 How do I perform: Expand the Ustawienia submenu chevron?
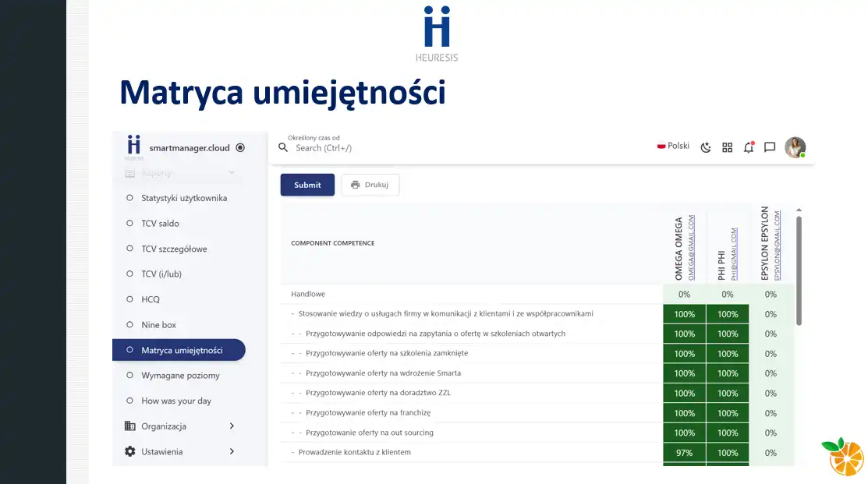coord(232,451)
